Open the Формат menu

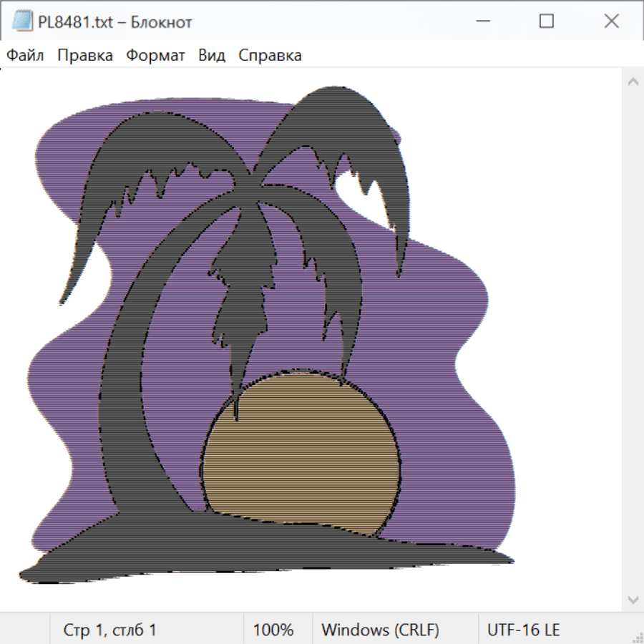click(155, 56)
